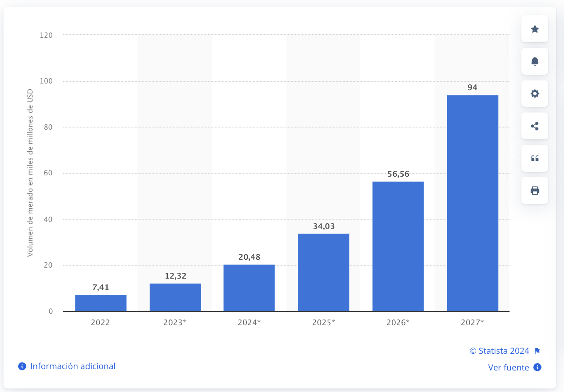Click the 2027* axis label
564x392 pixels.
click(x=473, y=322)
